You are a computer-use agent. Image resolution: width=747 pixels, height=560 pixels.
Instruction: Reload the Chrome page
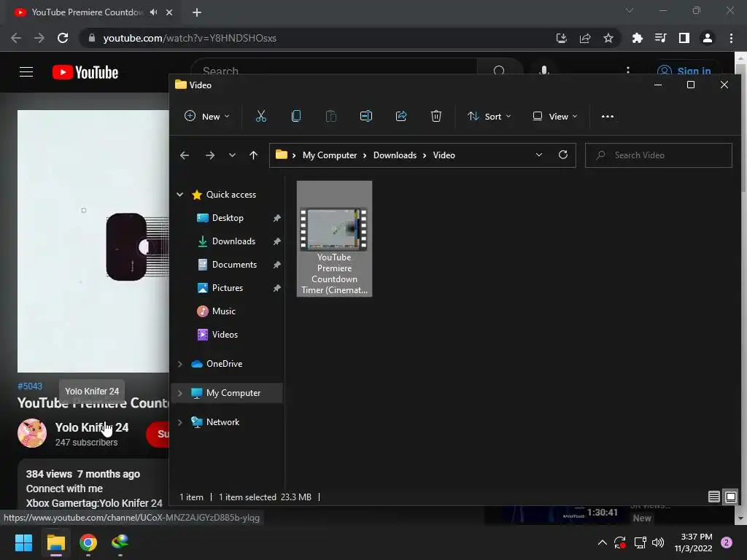tap(63, 38)
